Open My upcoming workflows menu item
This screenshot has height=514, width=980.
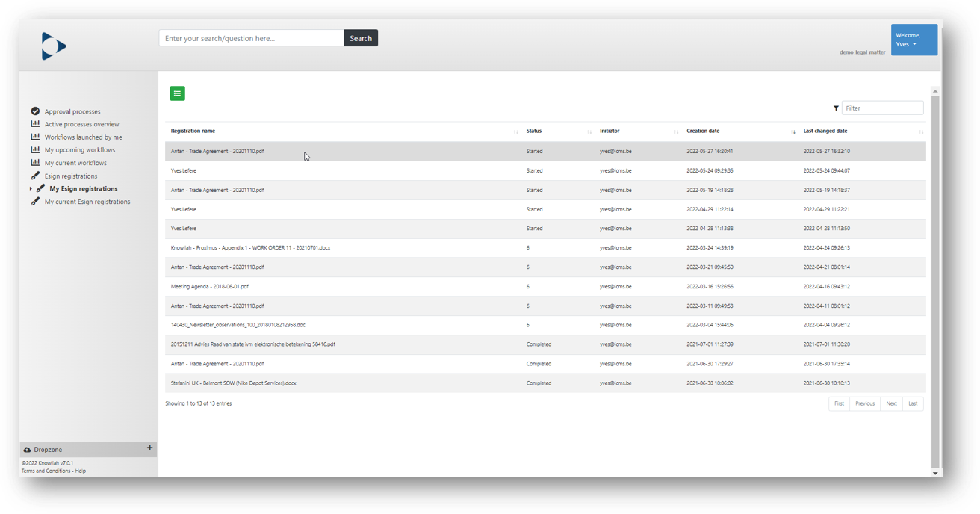click(x=80, y=150)
